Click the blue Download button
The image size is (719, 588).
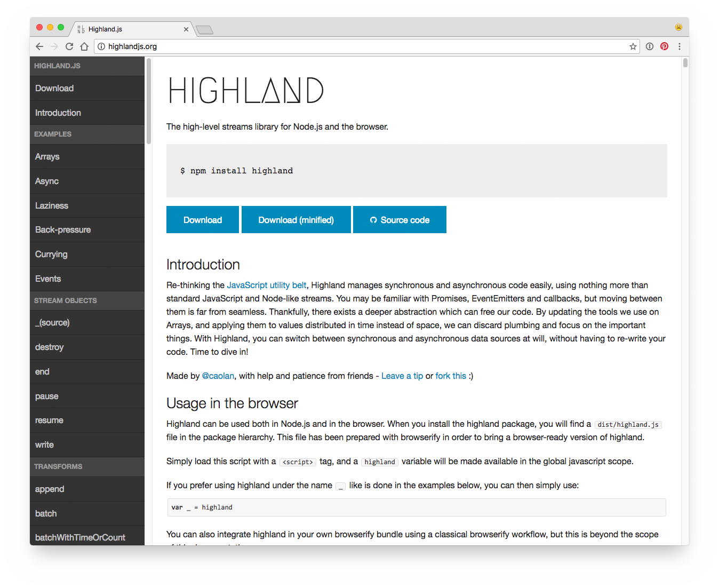pyautogui.click(x=203, y=220)
